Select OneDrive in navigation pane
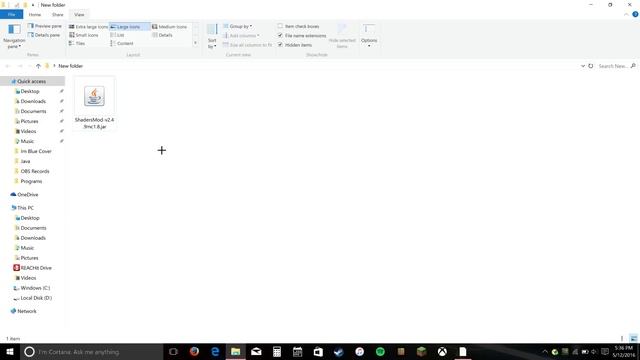The image size is (640, 360). pyautogui.click(x=27, y=195)
